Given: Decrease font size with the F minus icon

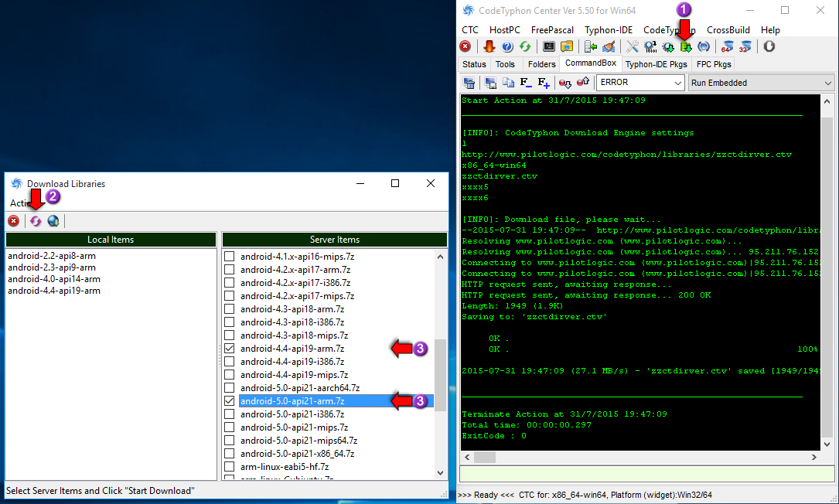Looking at the screenshot, I should (x=526, y=83).
